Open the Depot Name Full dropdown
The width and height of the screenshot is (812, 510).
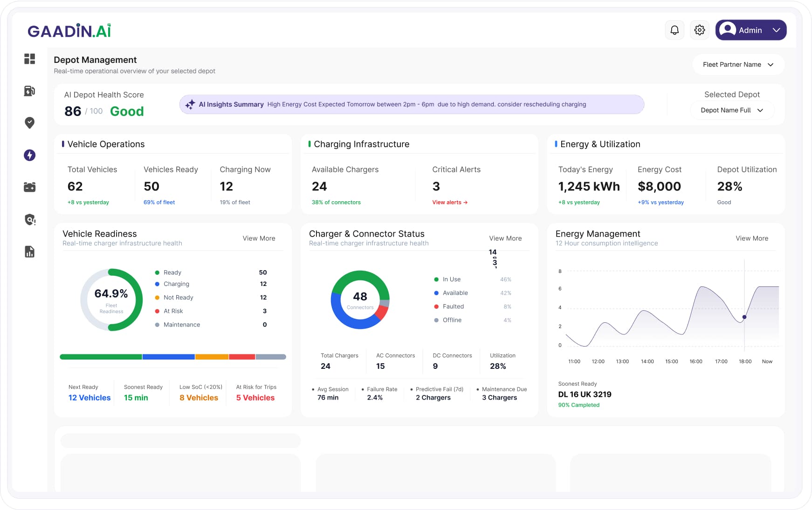click(732, 110)
